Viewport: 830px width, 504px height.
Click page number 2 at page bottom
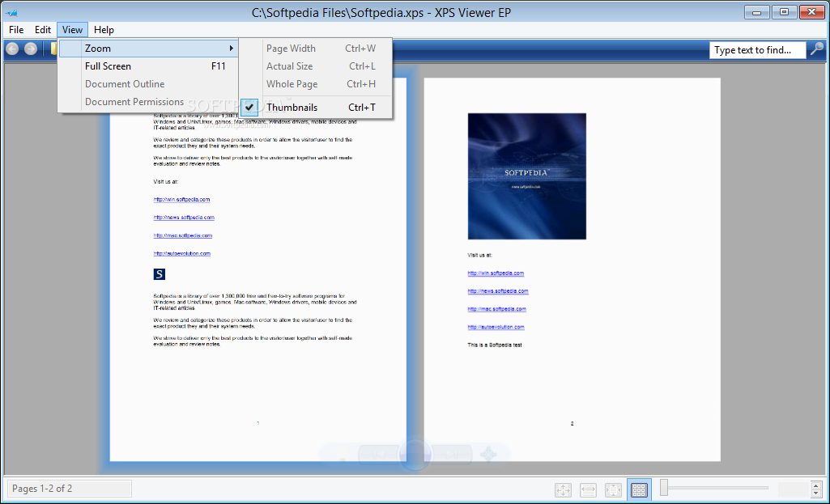point(572,424)
